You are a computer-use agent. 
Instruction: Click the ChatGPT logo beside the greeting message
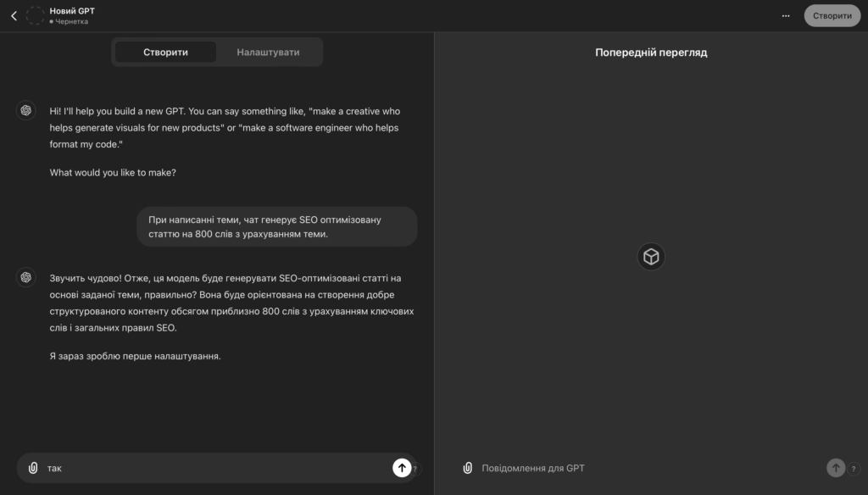click(x=26, y=111)
